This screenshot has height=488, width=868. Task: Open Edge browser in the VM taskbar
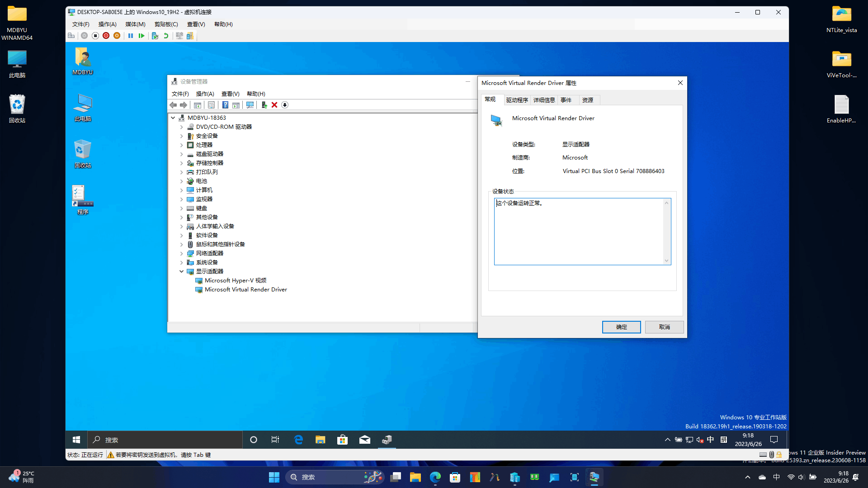(298, 440)
